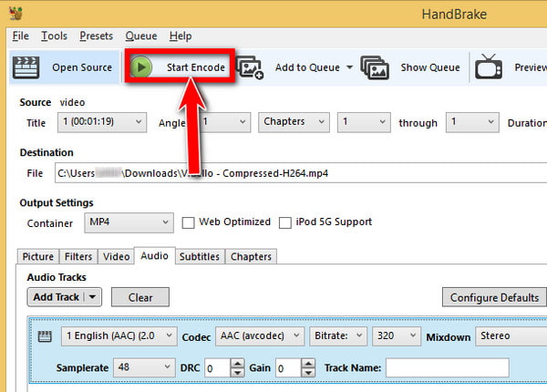Click the Add Track button
Viewport: 547px width, 392px height.
click(x=56, y=297)
